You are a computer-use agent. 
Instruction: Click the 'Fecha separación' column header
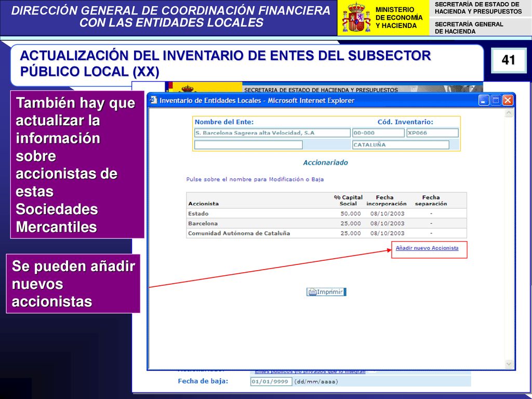tap(431, 200)
